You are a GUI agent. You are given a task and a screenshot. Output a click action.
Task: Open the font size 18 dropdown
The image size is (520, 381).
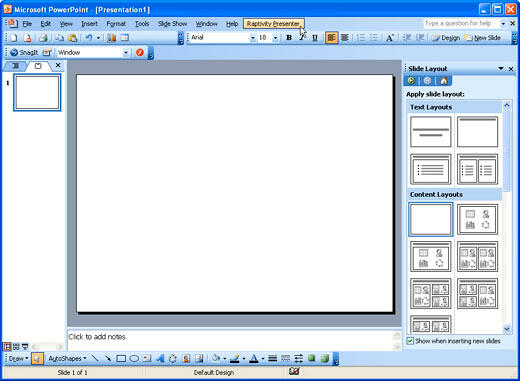(x=275, y=38)
